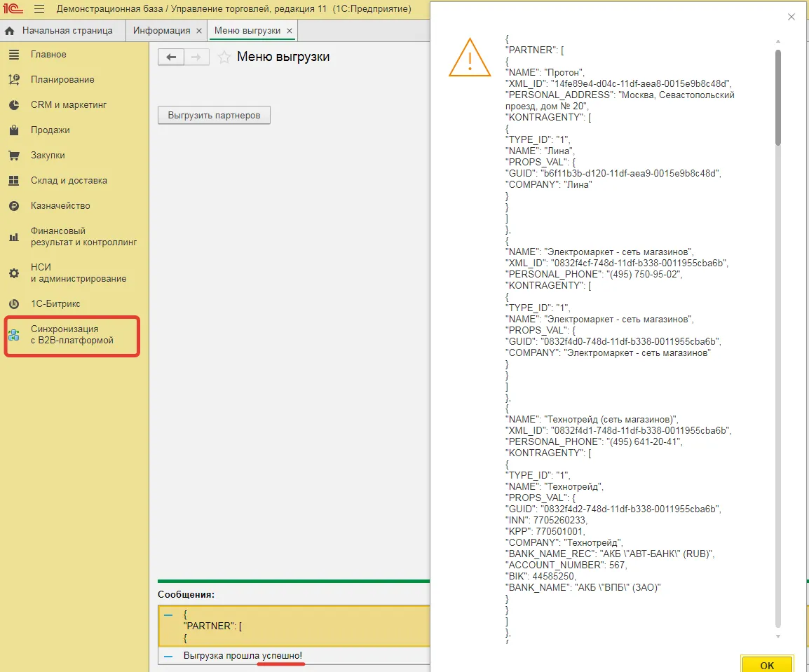Click the PERSONAL_PHONE (495) 750-95-02 line
Image resolution: width=809 pixels, height=672 pixels.
pos(594,275)
